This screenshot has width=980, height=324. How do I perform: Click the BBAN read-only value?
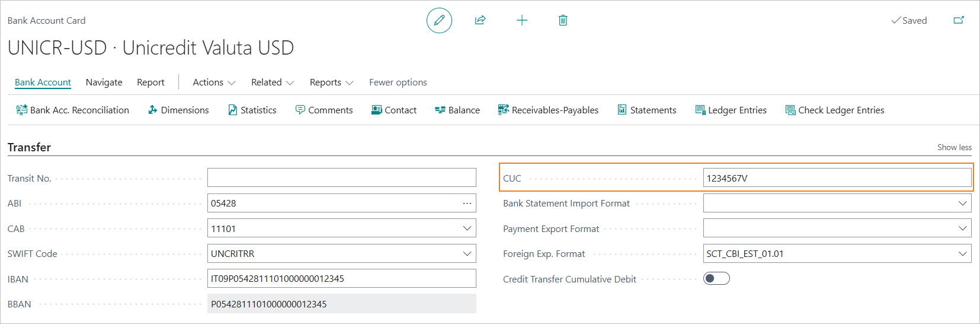pyautogui.click(x=342, y=304)
